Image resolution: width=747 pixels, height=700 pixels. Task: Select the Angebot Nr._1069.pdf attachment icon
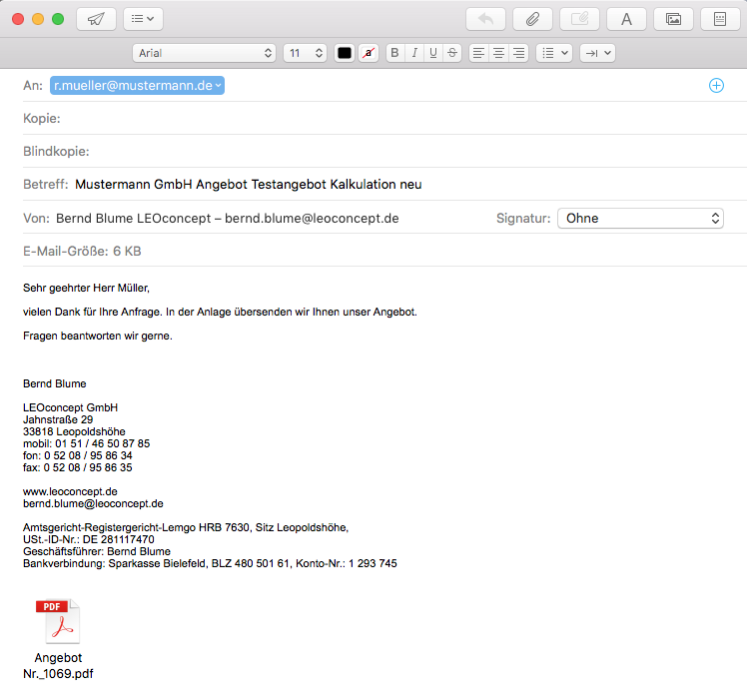[x=58, y=621]
